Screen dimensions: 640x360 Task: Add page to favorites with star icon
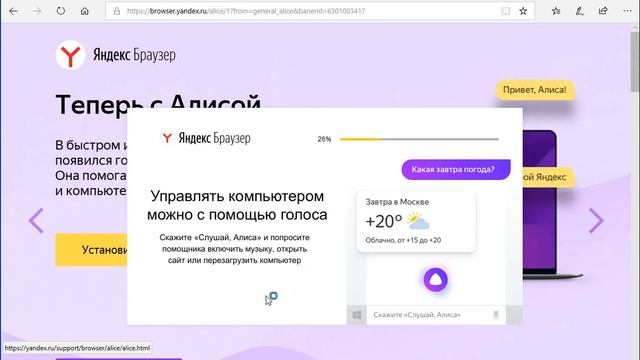523,11
